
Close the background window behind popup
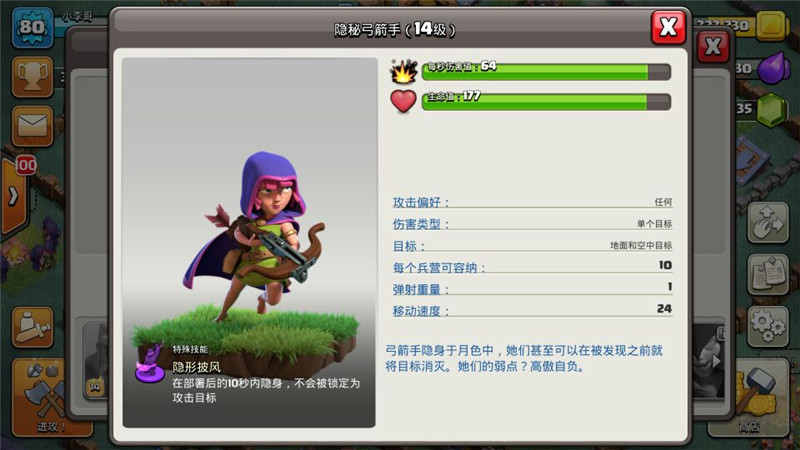(x=713, y=47)
